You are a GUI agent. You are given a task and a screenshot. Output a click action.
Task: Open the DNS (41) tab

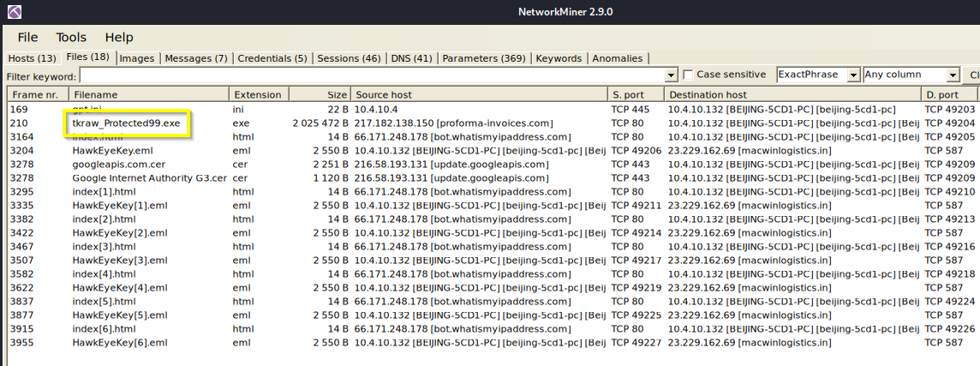pos(411,58)
